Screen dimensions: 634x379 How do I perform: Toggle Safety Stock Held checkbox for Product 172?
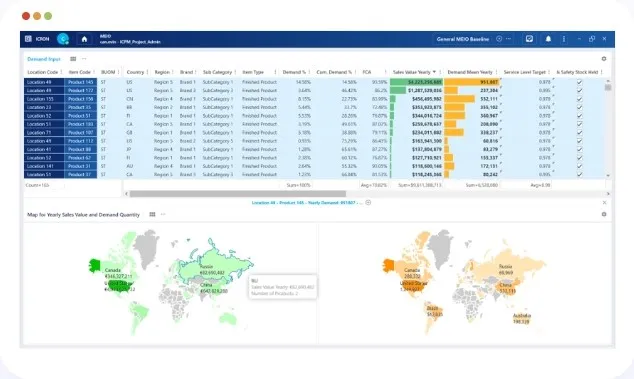pos(579,91)
